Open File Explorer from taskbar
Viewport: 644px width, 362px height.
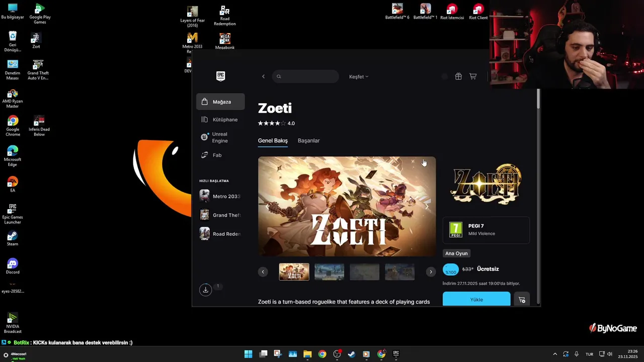click(307, 354)
